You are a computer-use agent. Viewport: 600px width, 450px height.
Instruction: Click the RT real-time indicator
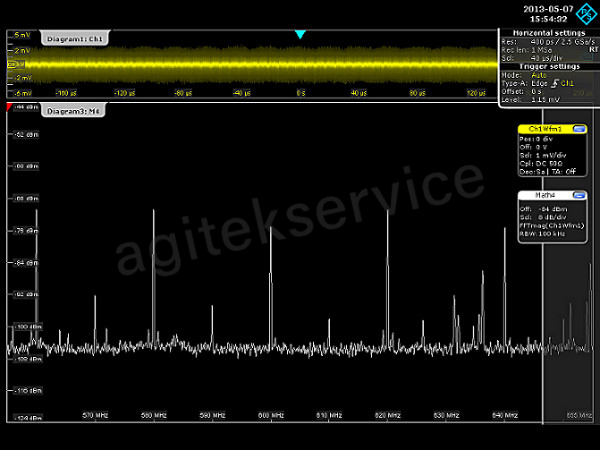tap(592, 48)
